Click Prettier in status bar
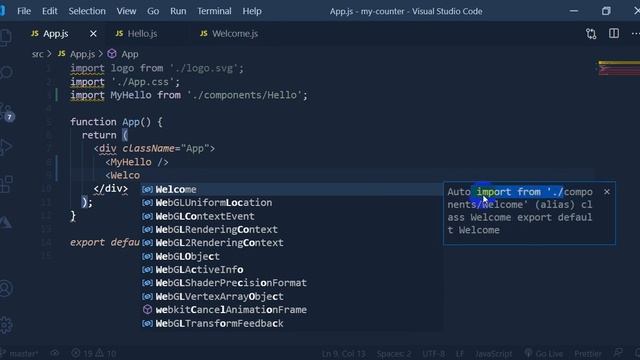The image size is (640, 360). 588,353
